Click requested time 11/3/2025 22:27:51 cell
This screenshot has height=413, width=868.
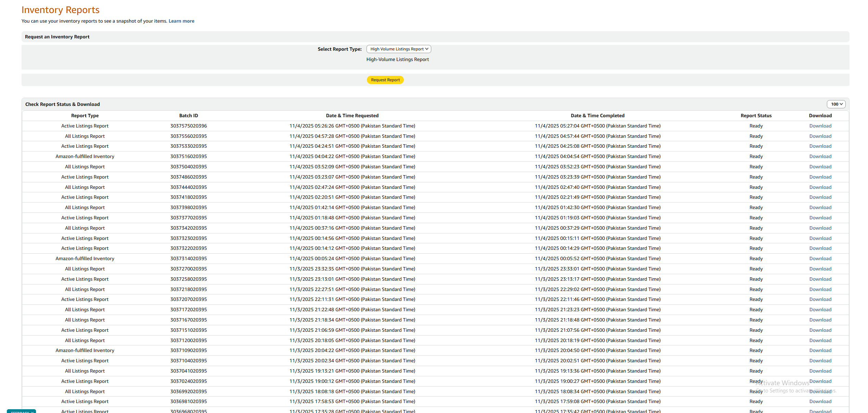pyautogui.click(x=352, y=289)
